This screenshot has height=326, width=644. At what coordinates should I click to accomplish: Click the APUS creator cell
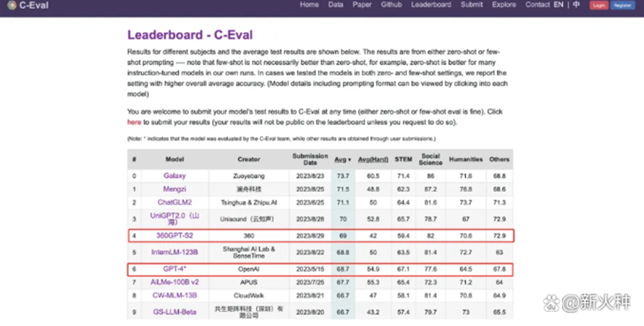(249, 283)
